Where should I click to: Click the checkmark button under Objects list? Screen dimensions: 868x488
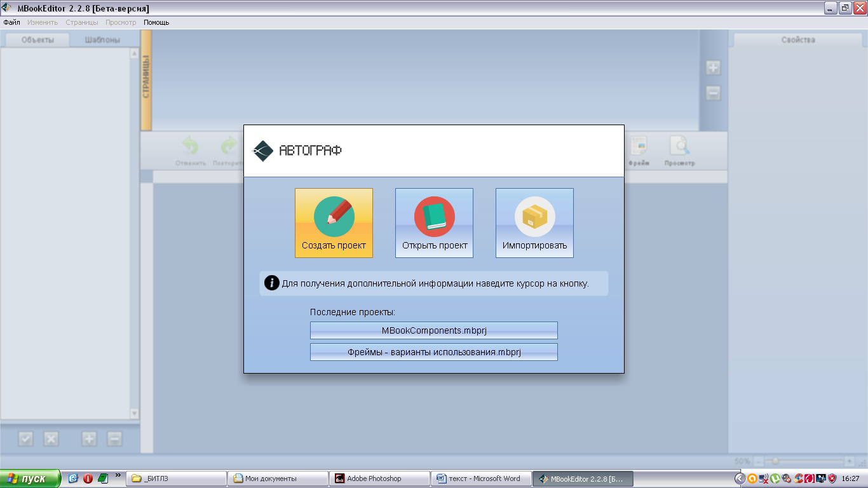coord(25,438)
